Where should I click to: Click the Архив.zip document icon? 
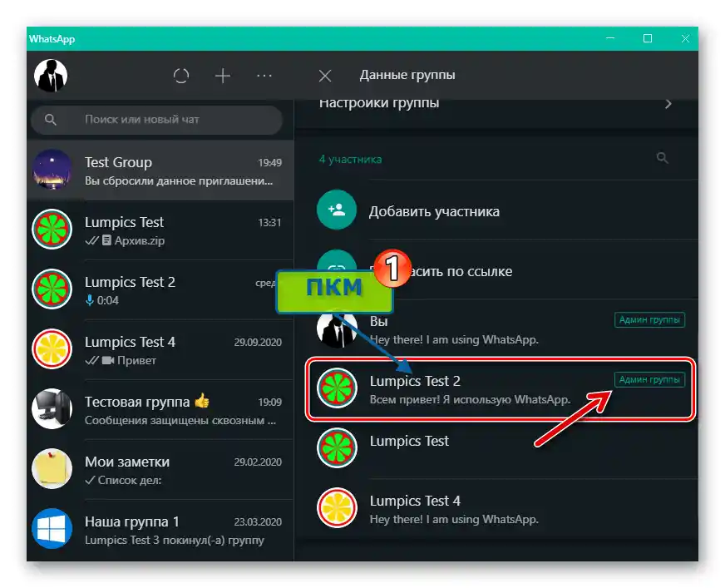coord(106,240)
